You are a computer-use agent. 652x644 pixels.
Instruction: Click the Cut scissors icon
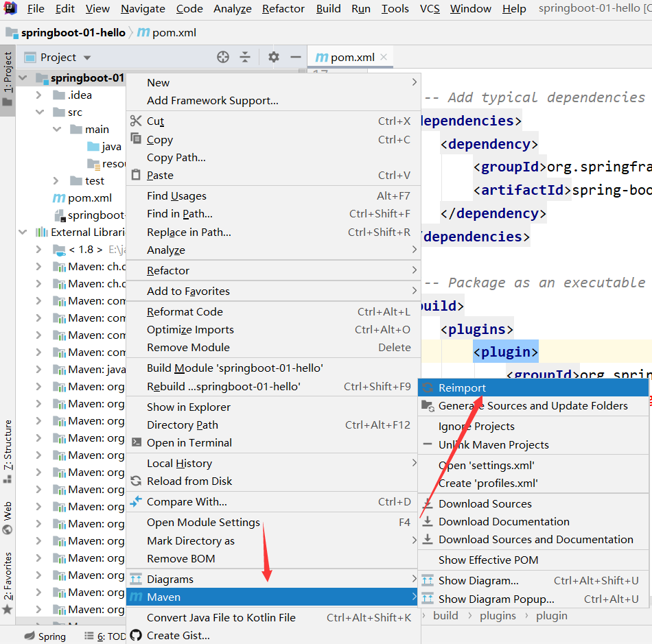136,121
